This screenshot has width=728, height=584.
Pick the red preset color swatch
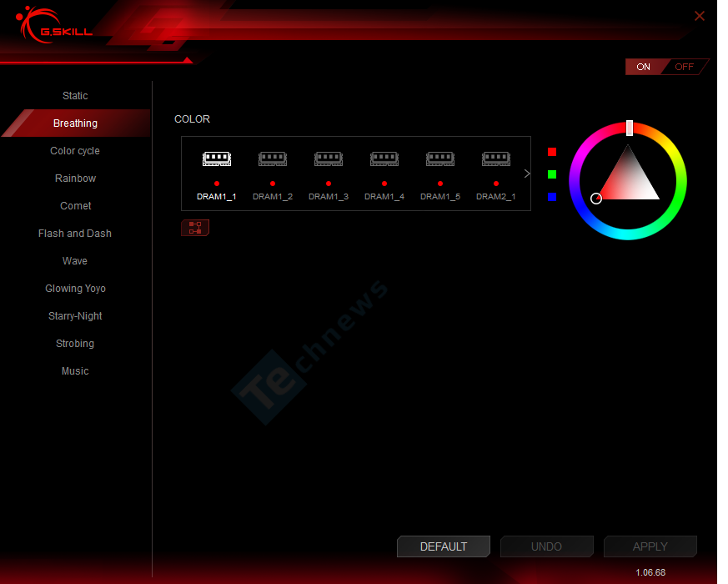pyautogui.click(x=552, y=152)
